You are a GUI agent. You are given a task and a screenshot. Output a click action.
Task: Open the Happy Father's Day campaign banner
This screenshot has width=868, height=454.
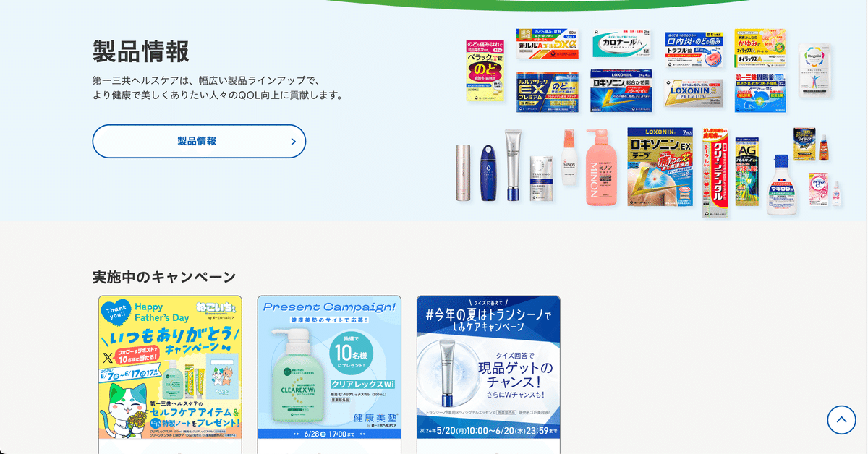pyautogui.click(x=170, y=367)
